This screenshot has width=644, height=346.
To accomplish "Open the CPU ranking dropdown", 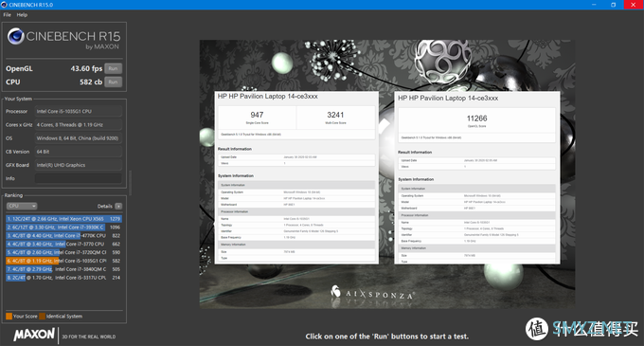I will click(x=22, y=206).
